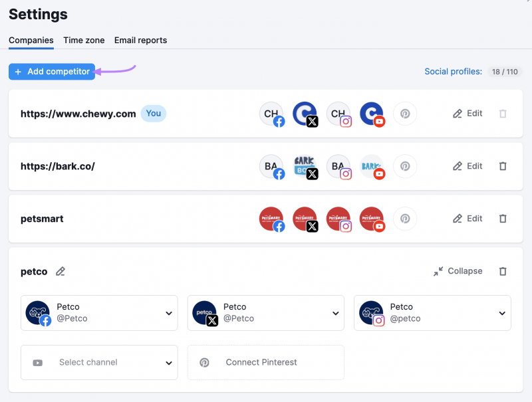Viewport: 532px width, 402px height.
Task: Click petsmart Pinterest placeholder icon
Action: tap(405, 219)
